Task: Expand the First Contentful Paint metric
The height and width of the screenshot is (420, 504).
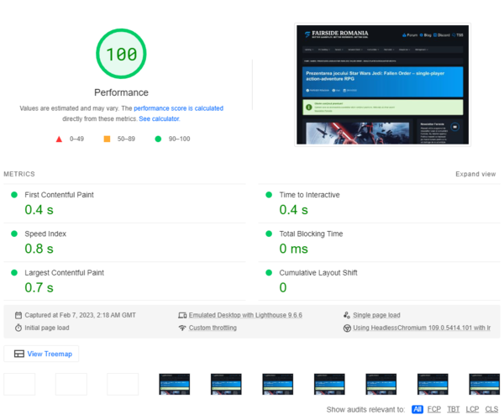Action: (124, 204)
